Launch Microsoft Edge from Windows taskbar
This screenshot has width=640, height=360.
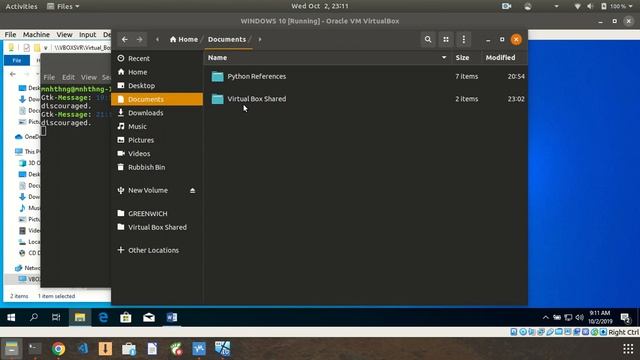[x=103, y=318]
